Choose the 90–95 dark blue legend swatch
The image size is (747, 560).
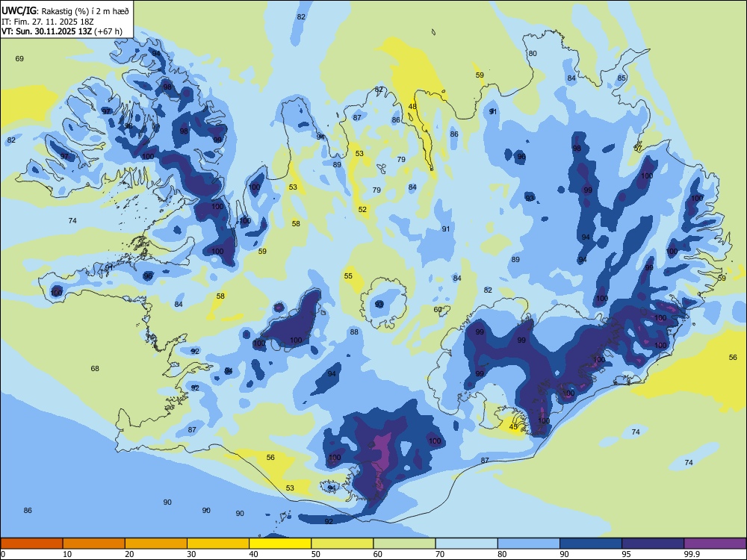tap(591, 544)
